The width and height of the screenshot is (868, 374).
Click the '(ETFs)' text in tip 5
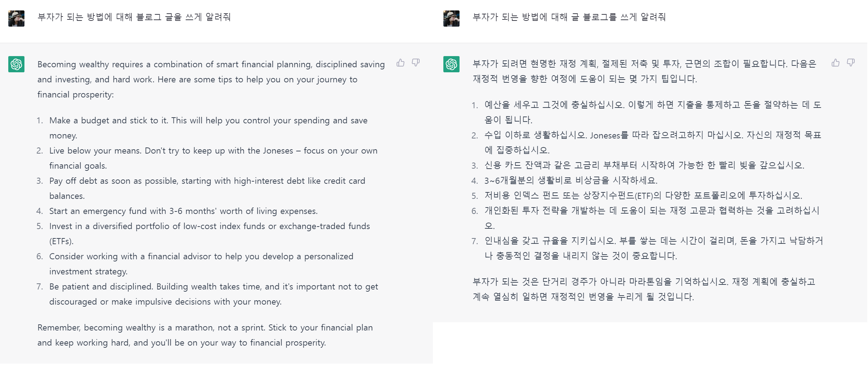(62, 241)
